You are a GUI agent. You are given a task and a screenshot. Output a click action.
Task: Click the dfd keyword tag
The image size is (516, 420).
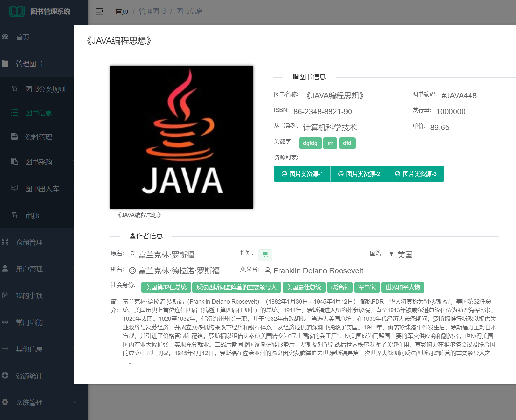coord(347,143)
